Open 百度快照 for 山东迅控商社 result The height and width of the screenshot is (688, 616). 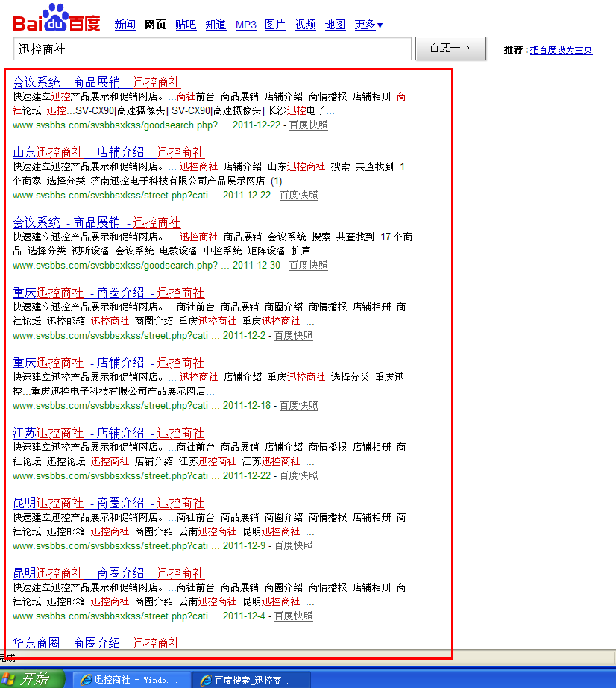tap(298, 196)
